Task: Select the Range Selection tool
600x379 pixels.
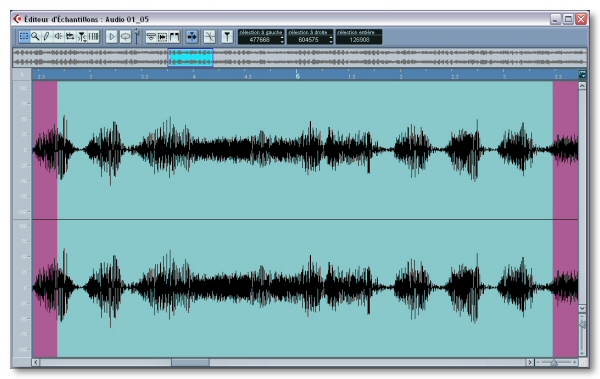Action: click(x=24, y=36)
